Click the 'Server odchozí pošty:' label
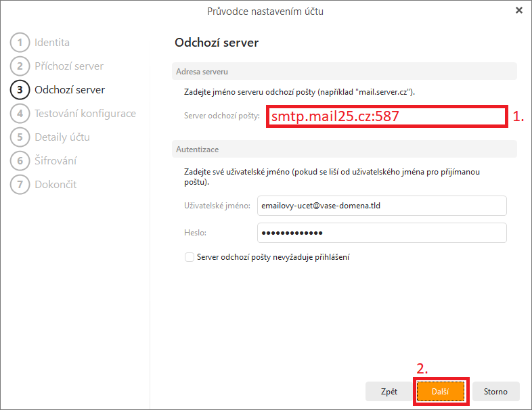Image resolution: width=532 pixels, height=410 pixels. tap(222, 116)
